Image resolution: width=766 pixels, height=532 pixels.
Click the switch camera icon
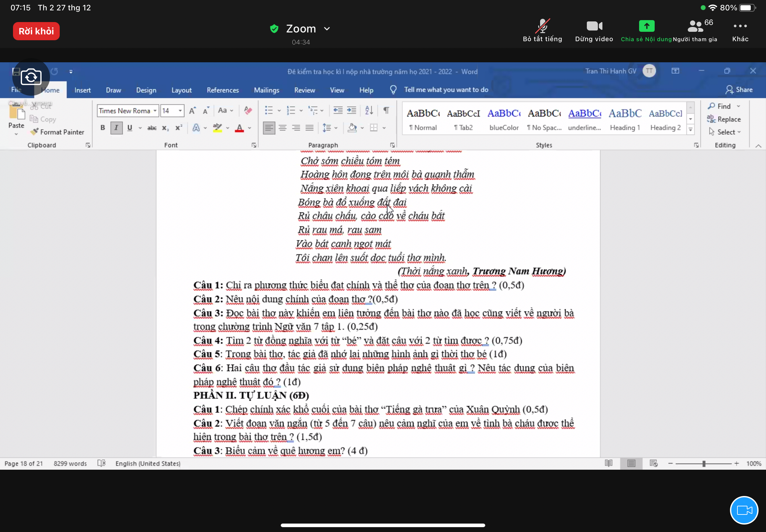[x=31, y=77]
